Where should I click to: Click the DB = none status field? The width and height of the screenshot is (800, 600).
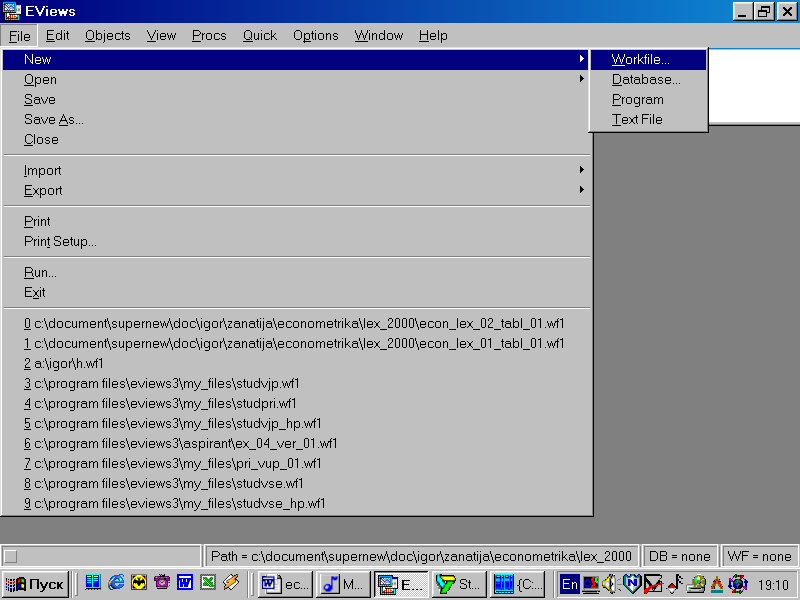tap(680, 556)
